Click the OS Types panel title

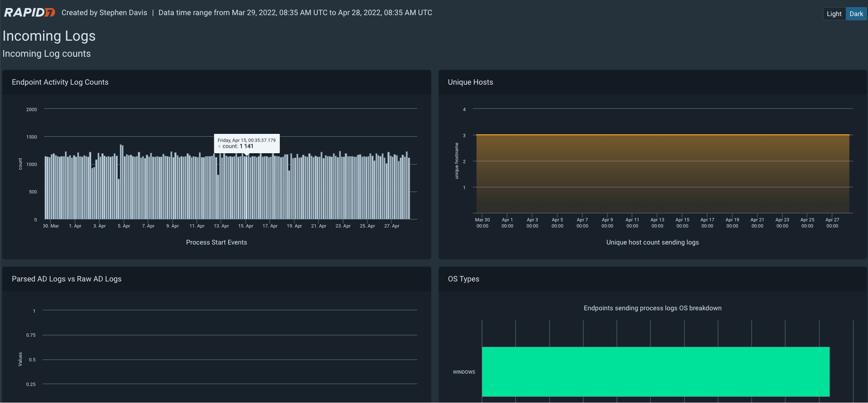[463, 279]
